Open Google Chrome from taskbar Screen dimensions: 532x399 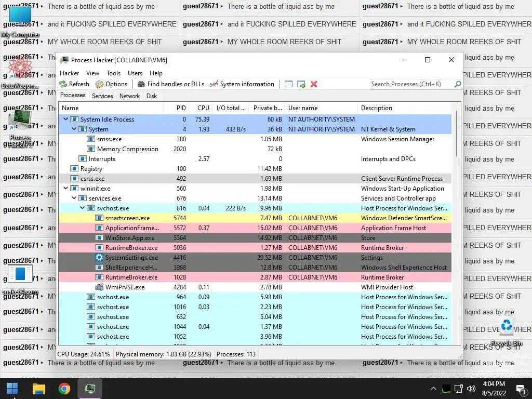[64, 389]
